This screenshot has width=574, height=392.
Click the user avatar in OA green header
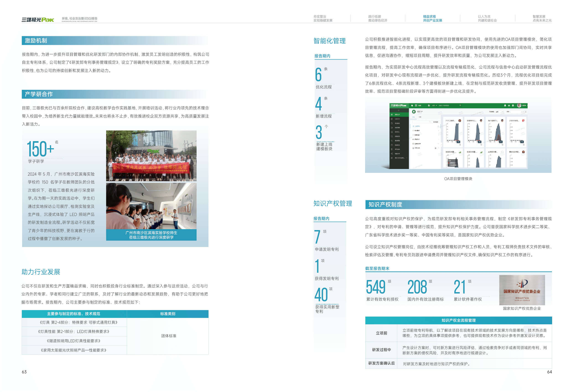tap(519, 106)
